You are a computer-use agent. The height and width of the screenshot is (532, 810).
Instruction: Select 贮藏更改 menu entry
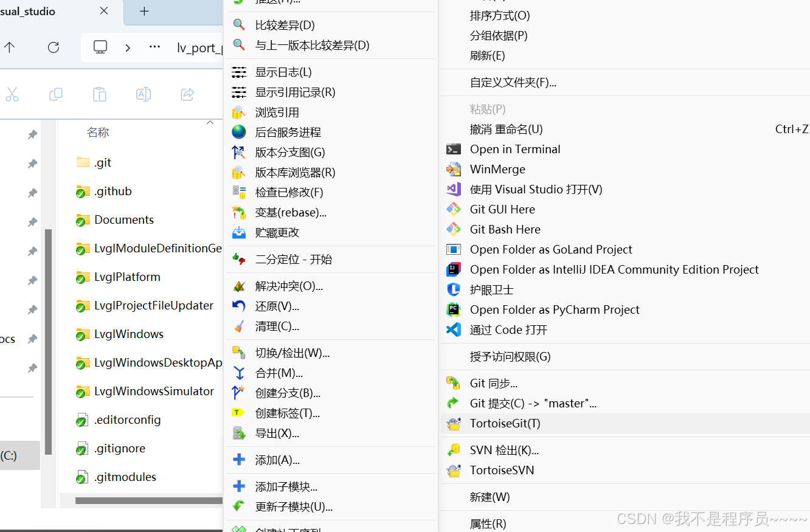coord(331,233)
